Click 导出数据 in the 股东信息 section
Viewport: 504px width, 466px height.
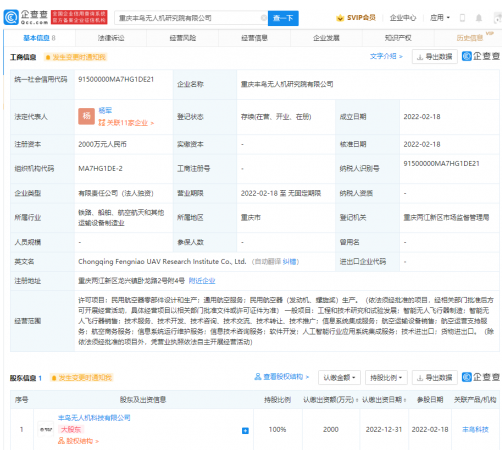click(x=435, y=378)
